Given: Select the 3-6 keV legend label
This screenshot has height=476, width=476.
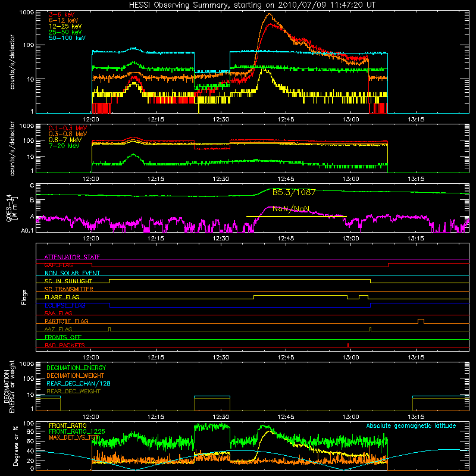Looking at the screenshot, I should coord(62,14).
